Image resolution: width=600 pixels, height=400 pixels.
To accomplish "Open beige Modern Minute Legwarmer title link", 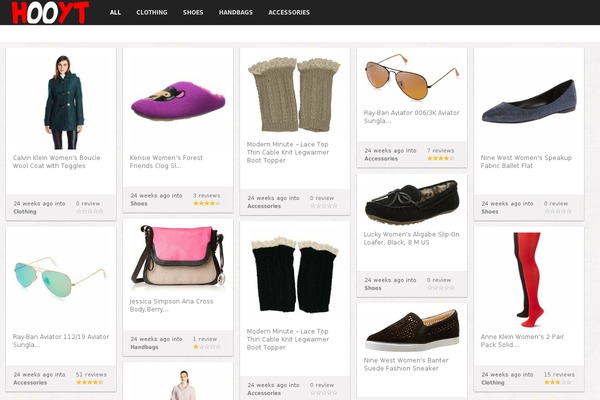I will [288, 152].
